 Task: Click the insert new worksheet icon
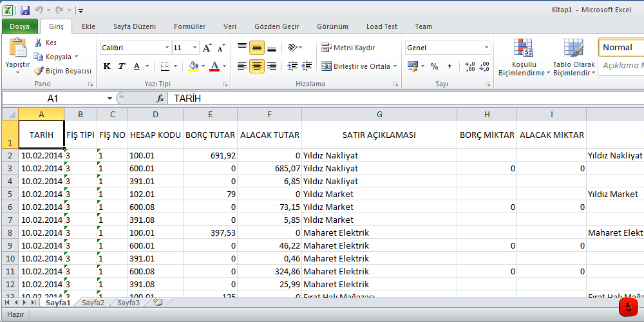158,303
